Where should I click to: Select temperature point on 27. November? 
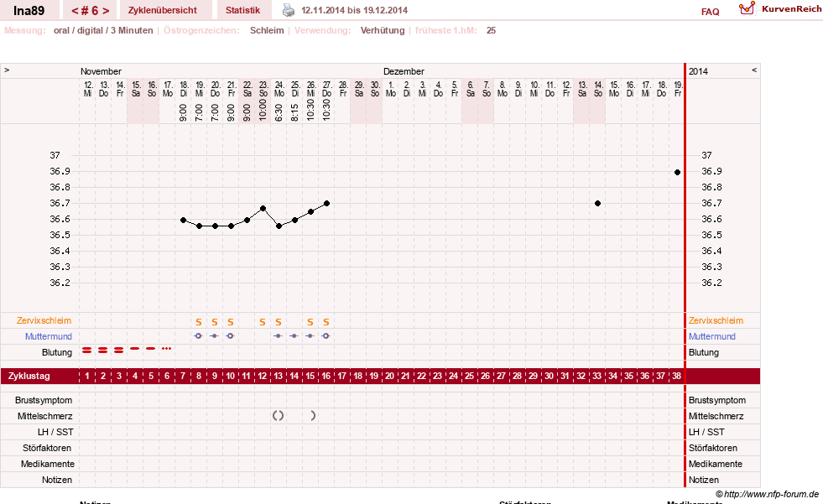(326, 204)
